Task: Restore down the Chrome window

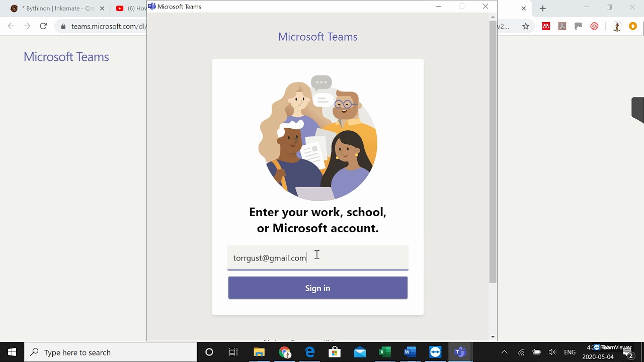Action: coord(609,8)
